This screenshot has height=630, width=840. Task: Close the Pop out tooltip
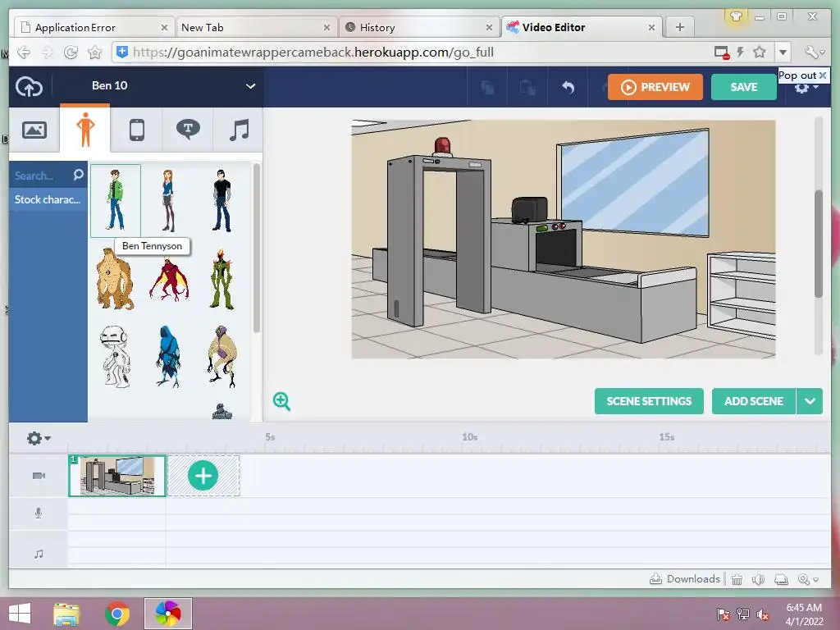pyautogui.click(x=823, y=75)
